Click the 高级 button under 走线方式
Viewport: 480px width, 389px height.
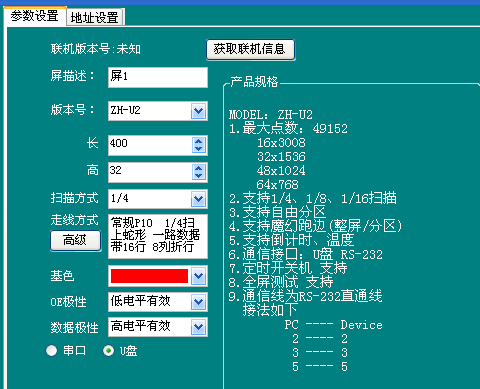point(76,240)
